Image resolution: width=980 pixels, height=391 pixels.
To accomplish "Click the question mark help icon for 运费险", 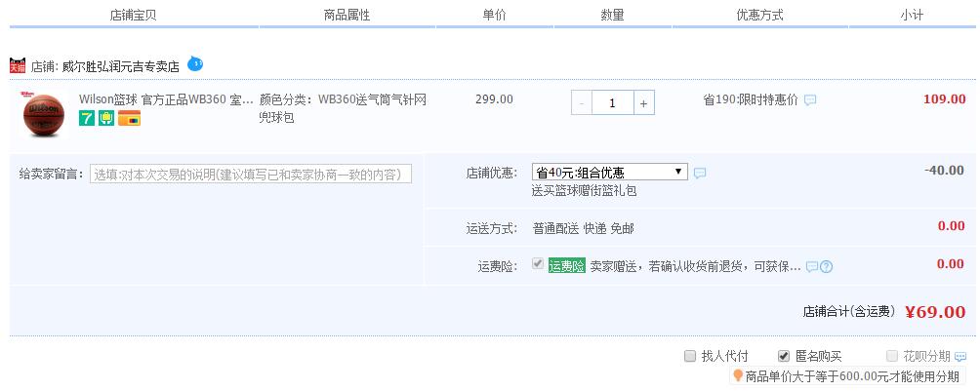I will point(826,267).
